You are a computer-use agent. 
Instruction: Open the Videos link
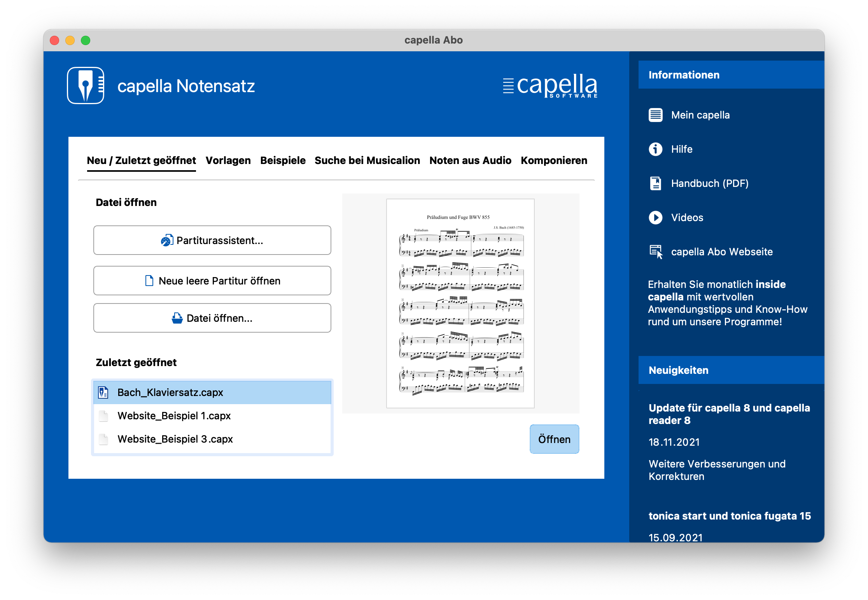pos(687,218)
